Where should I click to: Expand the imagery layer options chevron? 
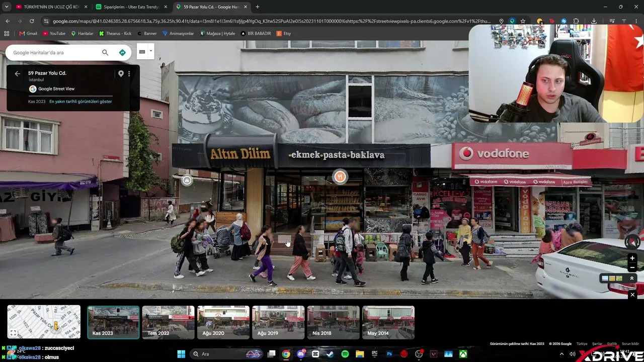coord(632,279)
